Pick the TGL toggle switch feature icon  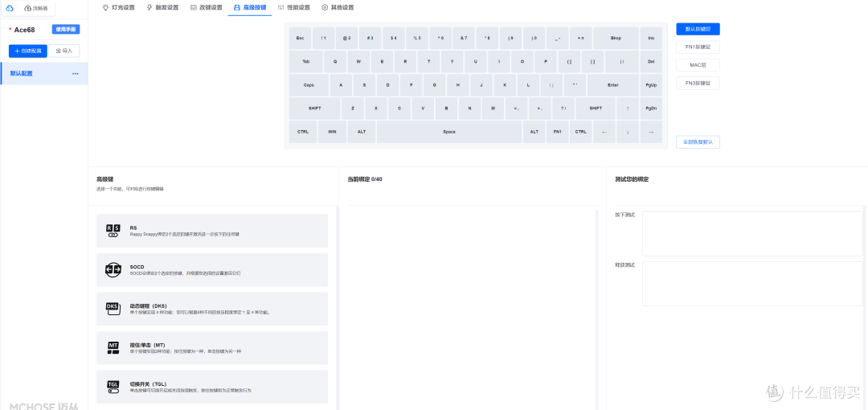click(x=113, y=387)
